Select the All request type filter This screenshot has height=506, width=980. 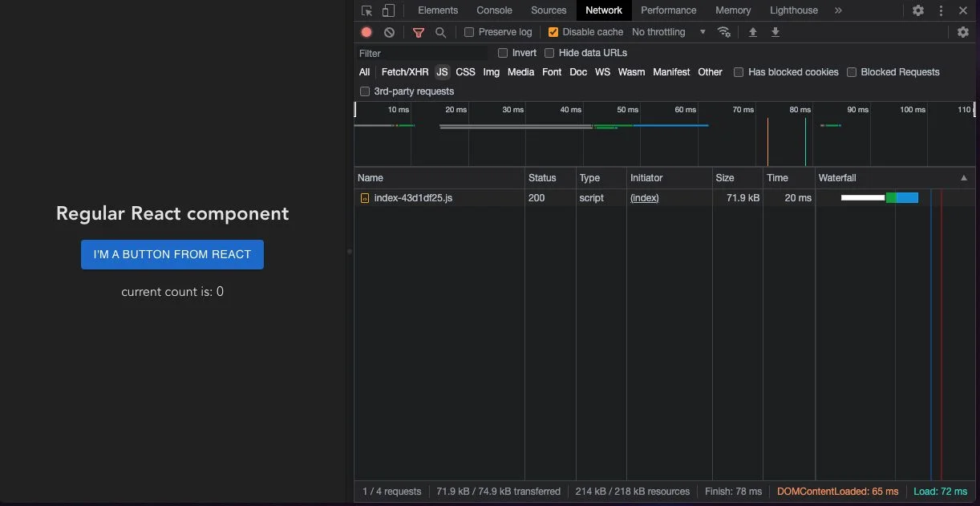[364, 72]
